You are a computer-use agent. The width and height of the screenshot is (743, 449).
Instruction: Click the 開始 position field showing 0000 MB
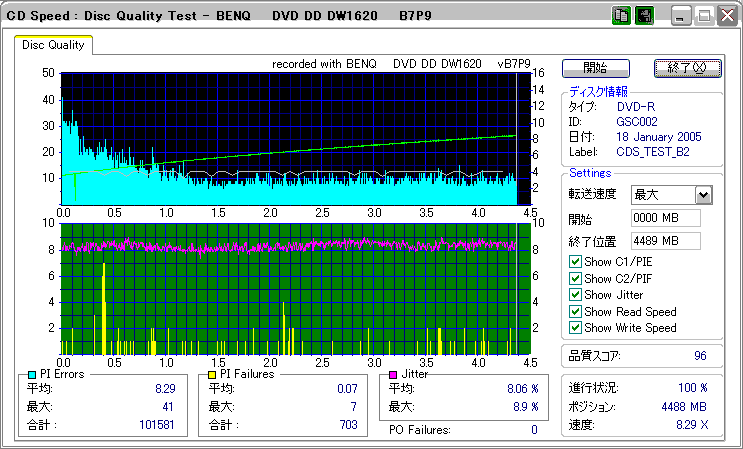point(666,218)
